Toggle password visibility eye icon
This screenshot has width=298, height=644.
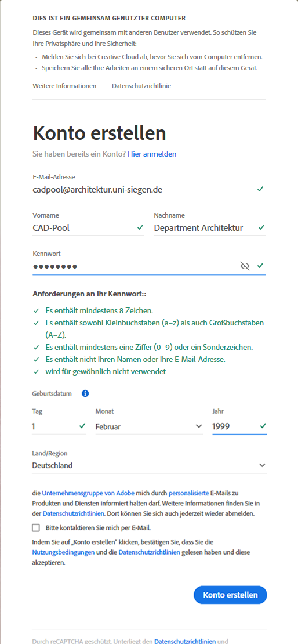tap(245, 266)
